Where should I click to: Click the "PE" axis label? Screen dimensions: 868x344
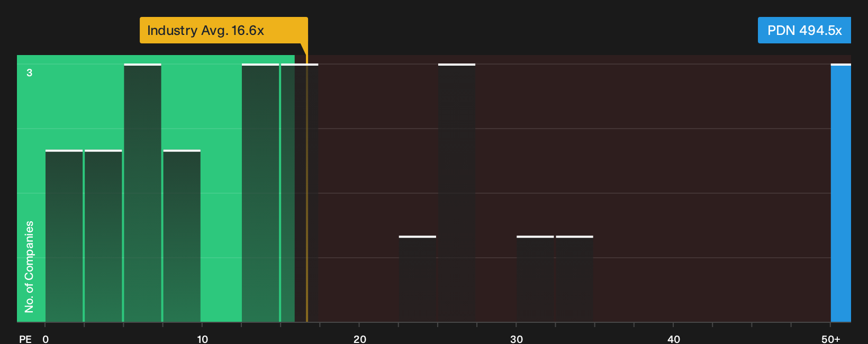(x=25, y=339)
